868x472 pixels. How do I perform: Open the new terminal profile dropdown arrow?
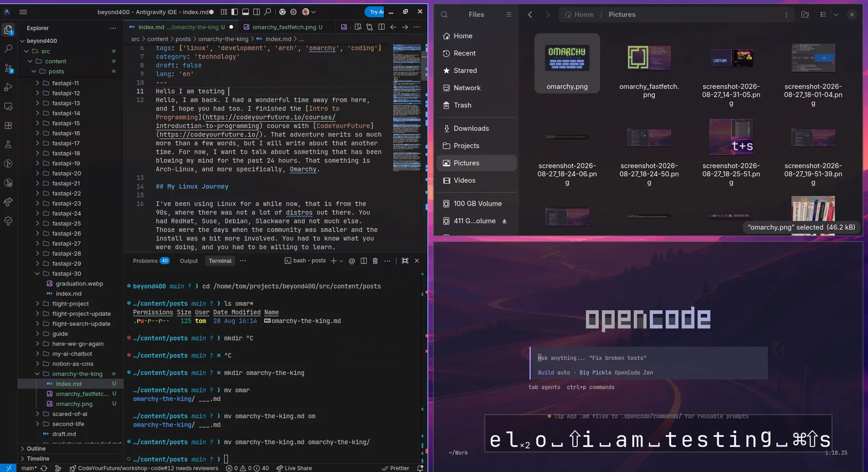point(341,261)
